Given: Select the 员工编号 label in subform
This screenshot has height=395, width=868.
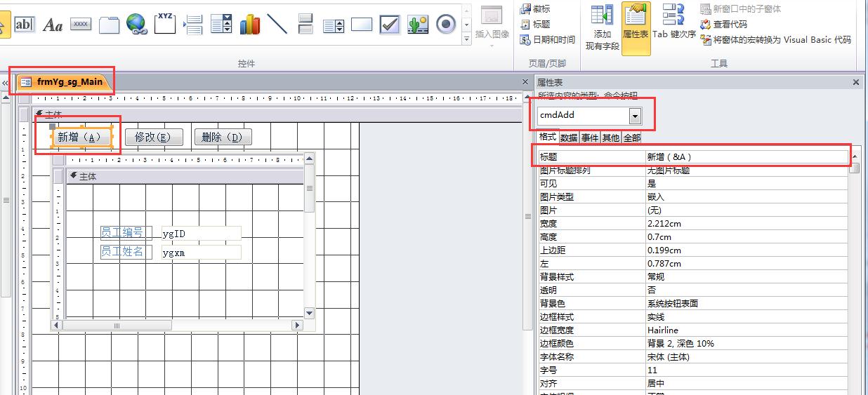Looking at the screenshot, I should (x=126, y=233).
